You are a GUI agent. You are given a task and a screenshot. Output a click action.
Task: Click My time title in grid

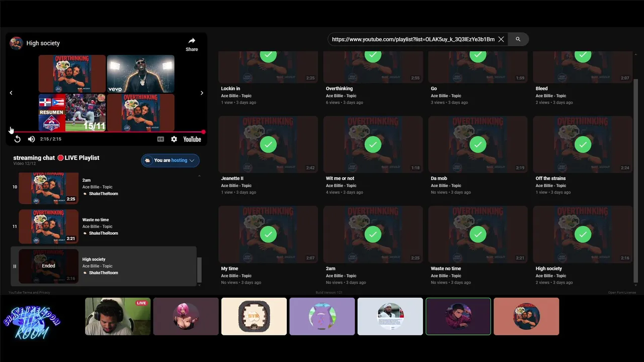coord(229,268)
